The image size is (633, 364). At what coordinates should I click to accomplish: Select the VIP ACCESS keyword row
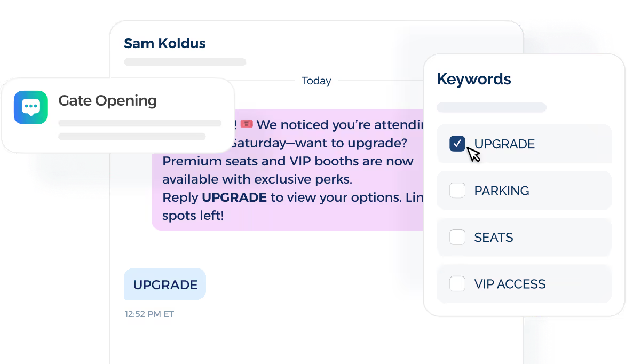524,283
